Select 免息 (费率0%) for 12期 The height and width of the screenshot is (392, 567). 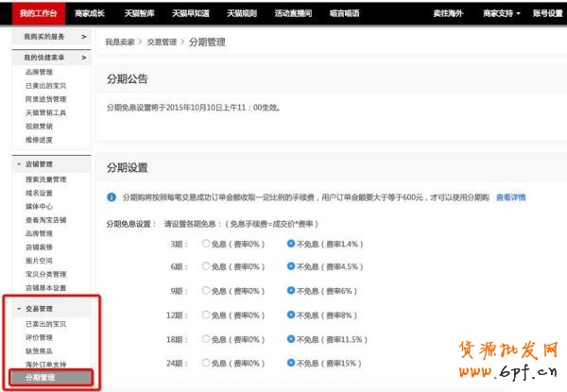[x=206, y=315]
